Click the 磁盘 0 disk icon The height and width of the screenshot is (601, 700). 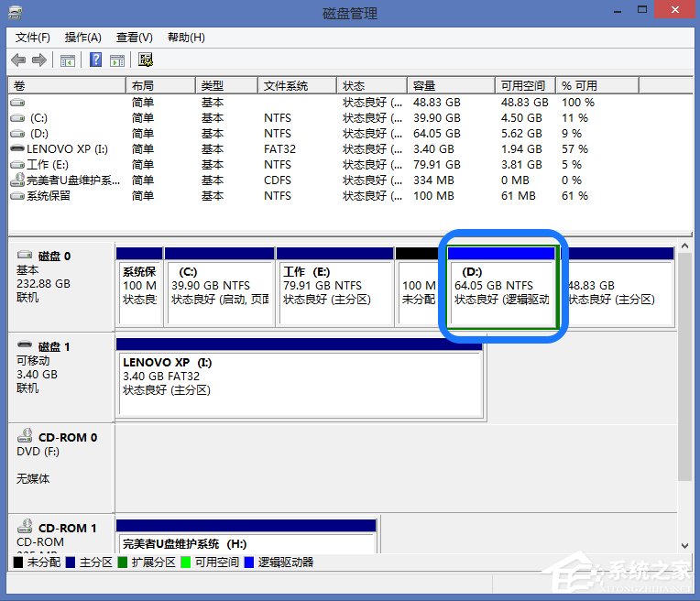[x=25, y=255]
